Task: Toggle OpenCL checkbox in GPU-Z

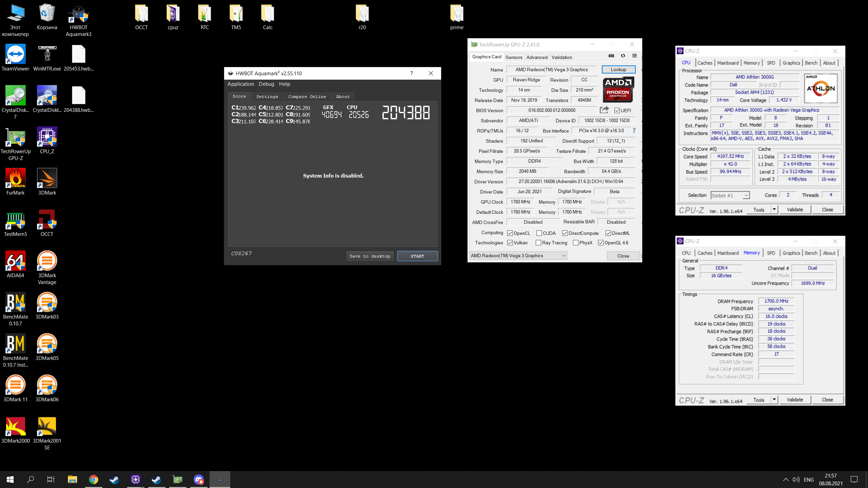Action: (x=510, y=233)
